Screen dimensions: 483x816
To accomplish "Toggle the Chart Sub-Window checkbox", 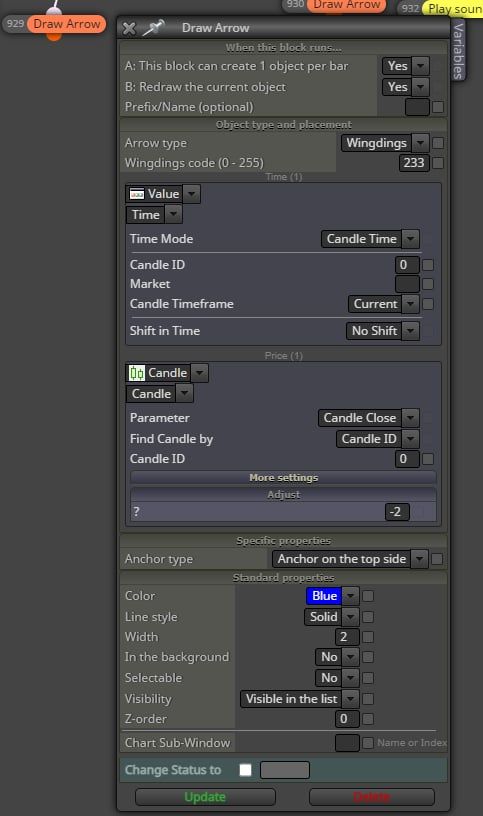I will (367, 743).
